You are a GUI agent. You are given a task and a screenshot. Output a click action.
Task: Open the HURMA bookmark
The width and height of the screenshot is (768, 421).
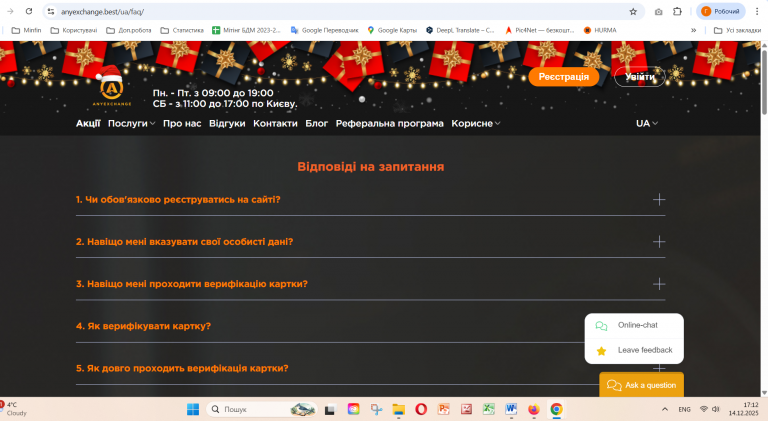point(600,30)
